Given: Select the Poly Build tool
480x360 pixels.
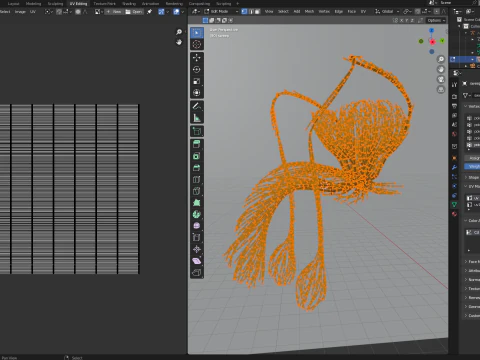Looking at the screenshot, I should pos(197,203).
